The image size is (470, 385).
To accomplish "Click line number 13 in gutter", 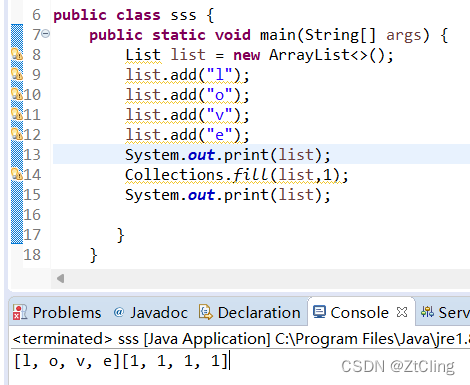I will [32, 155].
